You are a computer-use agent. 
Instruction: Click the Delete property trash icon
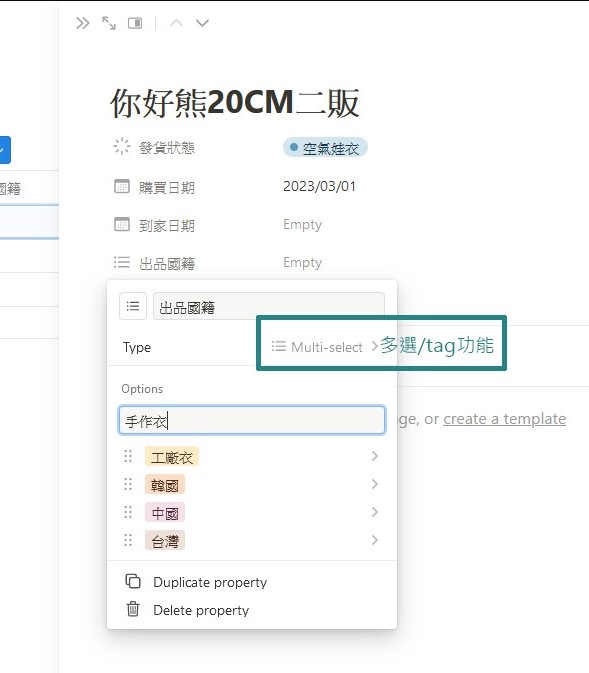(133, 609)
